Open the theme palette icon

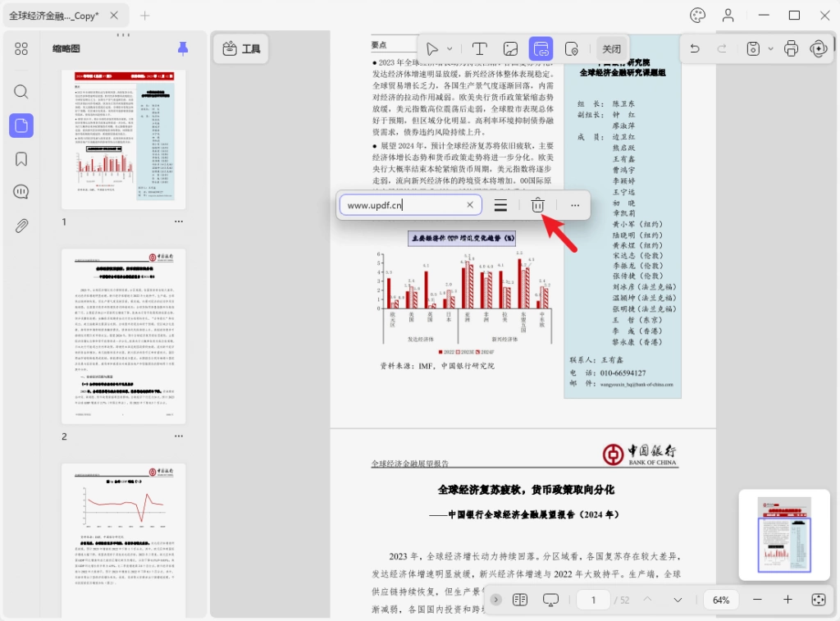click(x=697, y=16)
